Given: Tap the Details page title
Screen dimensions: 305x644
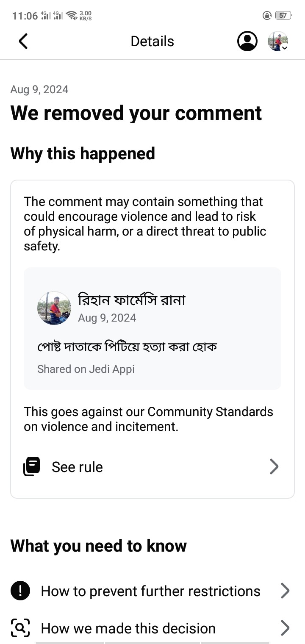Looking at the screenshot, I should [x=152, y=41].
